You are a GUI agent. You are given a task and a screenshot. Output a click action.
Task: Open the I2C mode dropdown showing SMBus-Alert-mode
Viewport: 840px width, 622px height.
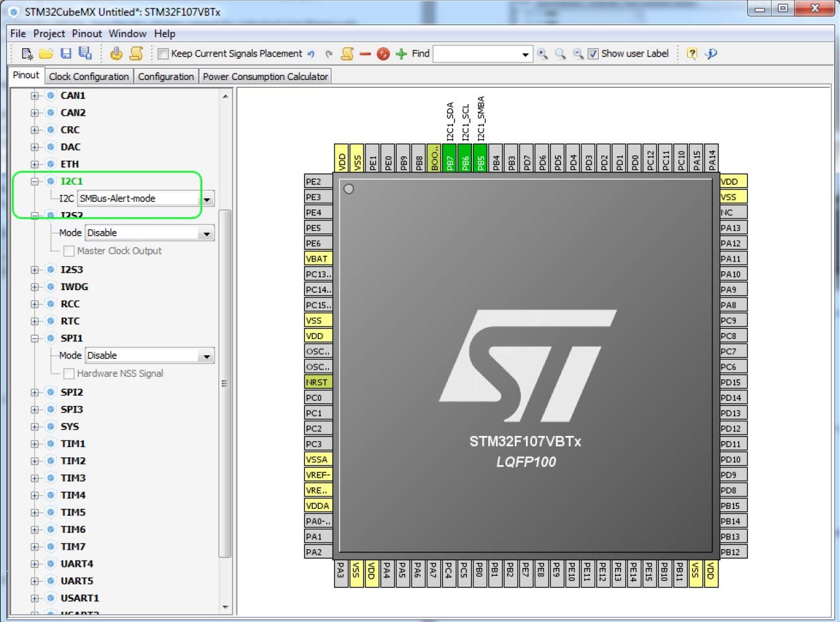[x=207, y=199]
